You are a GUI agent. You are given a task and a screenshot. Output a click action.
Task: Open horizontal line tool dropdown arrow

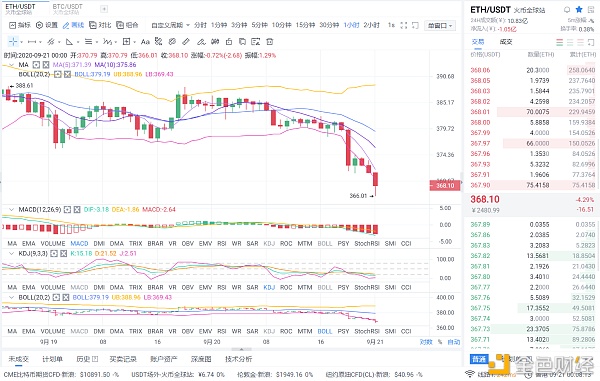click(40, 42)
